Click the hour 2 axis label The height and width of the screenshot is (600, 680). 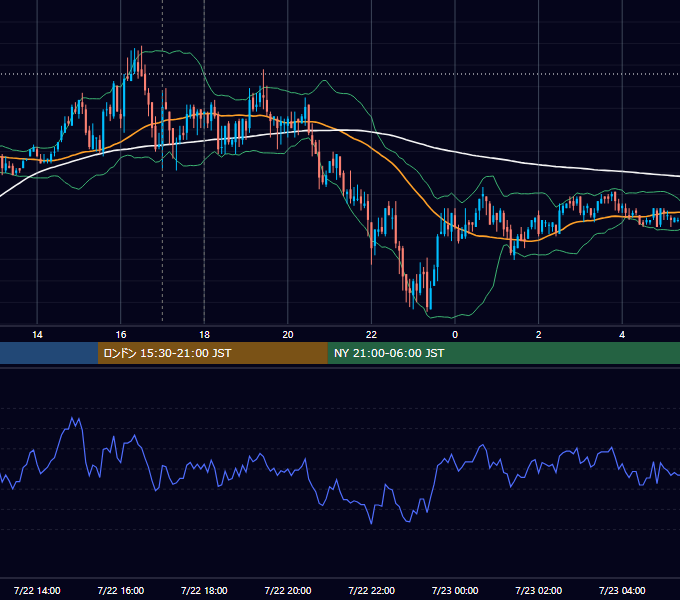(539, 335)
